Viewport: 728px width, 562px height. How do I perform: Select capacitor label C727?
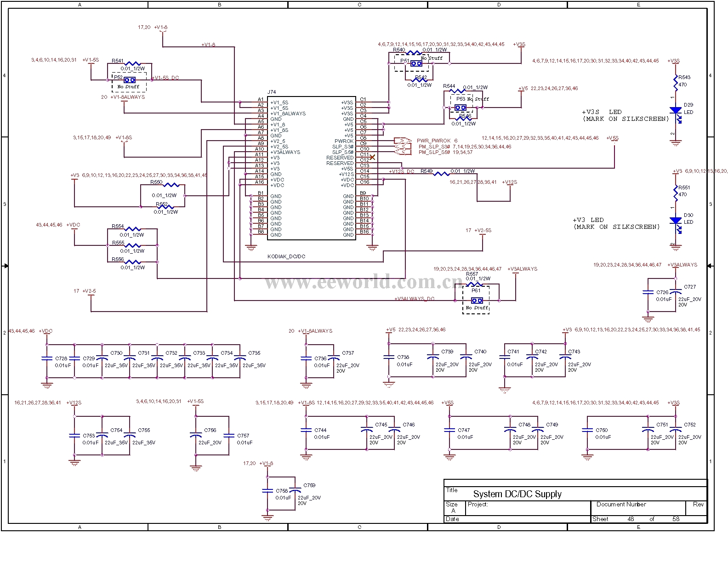click(x=690, y=286)
